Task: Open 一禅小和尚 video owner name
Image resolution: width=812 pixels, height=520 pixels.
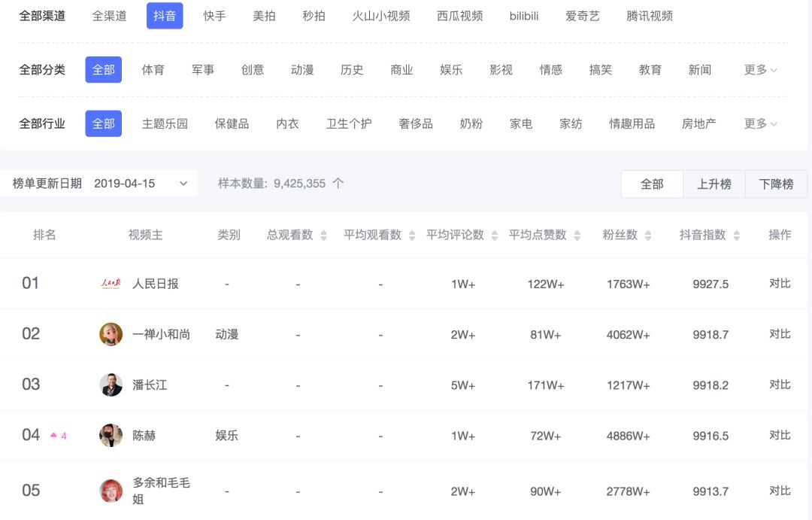Action: [x=161, y=334]
